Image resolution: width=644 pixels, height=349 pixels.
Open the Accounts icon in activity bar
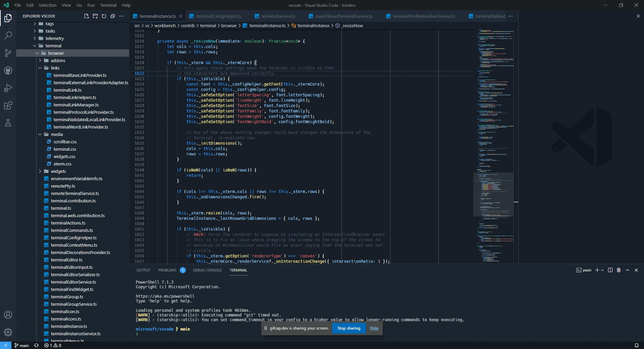[x=8, y=315]
